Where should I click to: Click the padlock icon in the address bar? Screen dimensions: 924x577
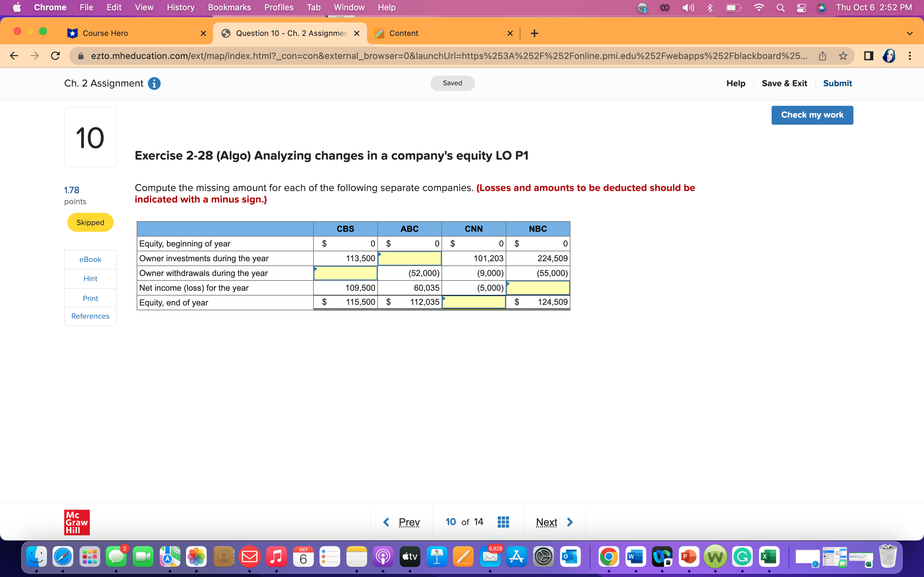coord(81,56)
